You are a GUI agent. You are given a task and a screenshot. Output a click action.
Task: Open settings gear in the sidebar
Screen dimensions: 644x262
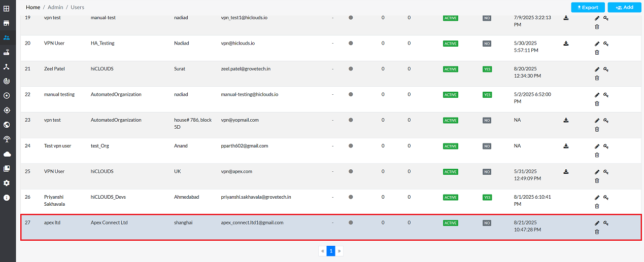tap(7, 183)
